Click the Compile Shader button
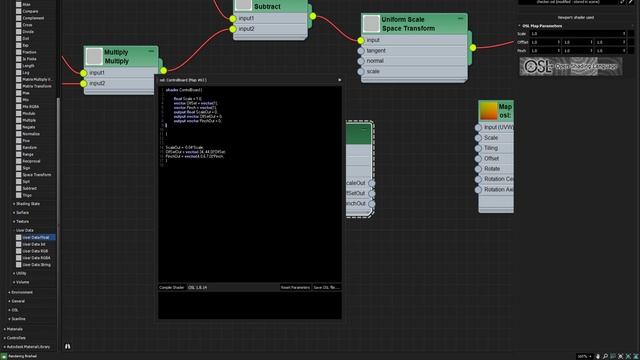This screenshot has height=360, width=640. click(171, 288)
